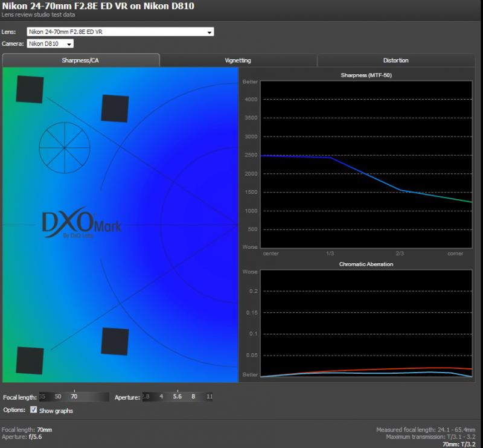Screen dimensions: 483x448
Task: Open the Vignetting tab
Action: tap(238, 60)
